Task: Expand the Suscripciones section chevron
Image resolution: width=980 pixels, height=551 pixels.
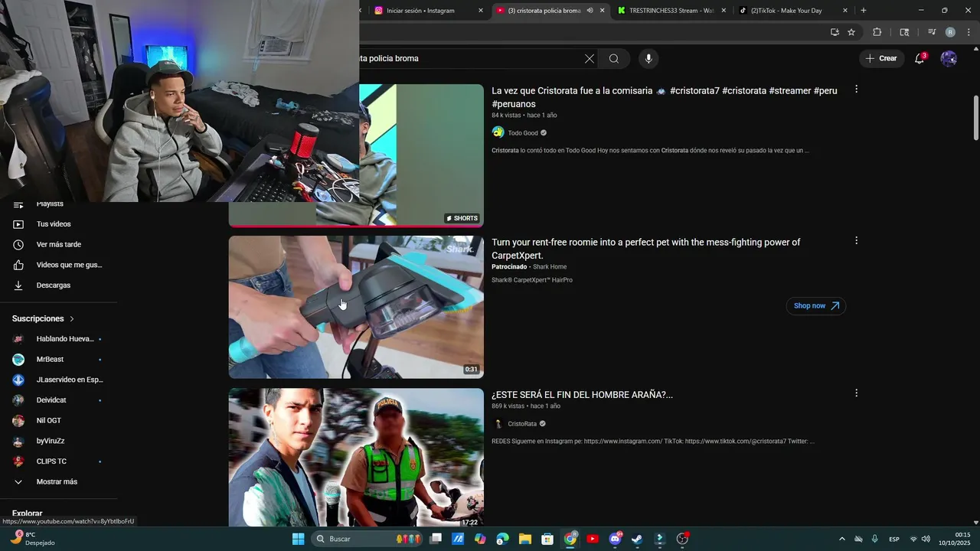Action: pos(72,318)
